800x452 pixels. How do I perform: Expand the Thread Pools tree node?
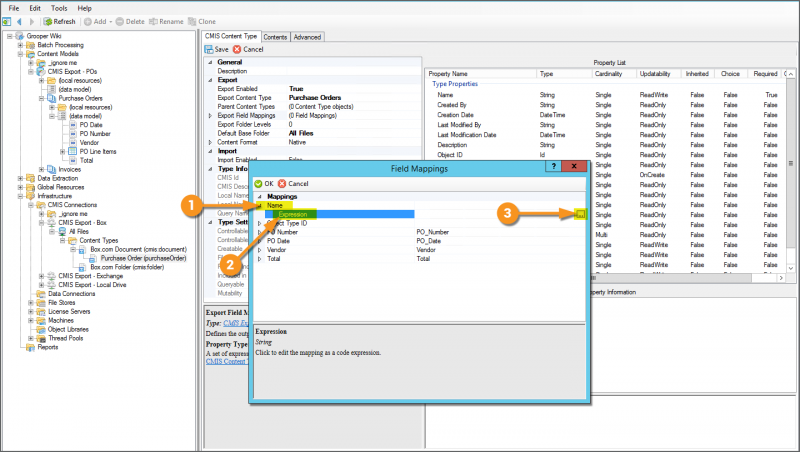[x=31, y=338]
